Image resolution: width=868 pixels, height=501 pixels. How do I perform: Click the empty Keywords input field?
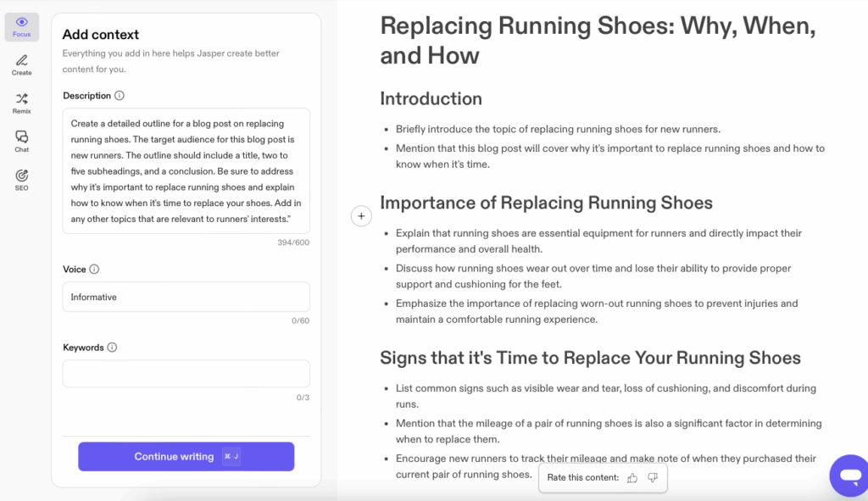tap(186, 374)
